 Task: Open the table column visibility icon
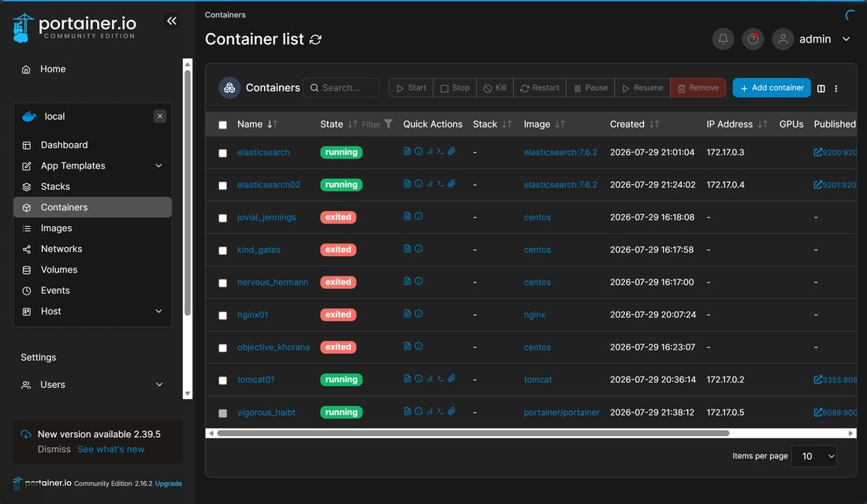[821, 88]
